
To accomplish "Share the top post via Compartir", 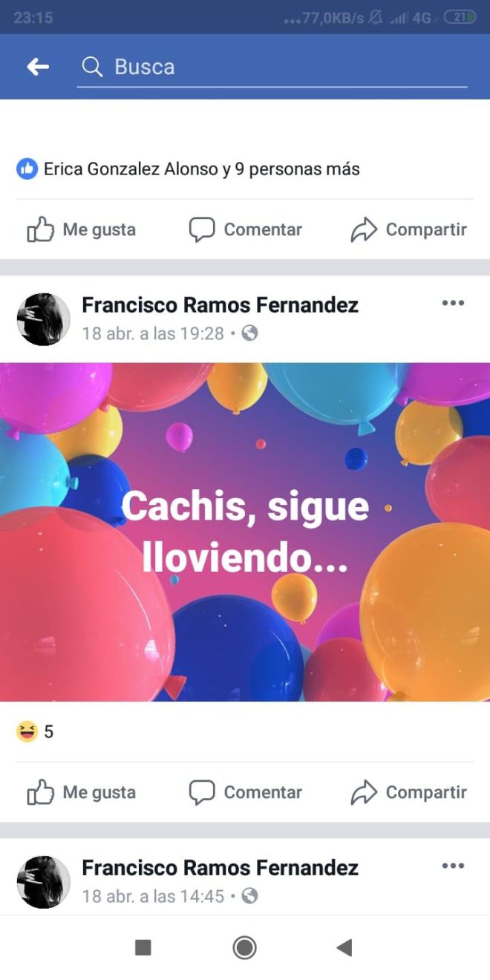I will tap(408, 229).
